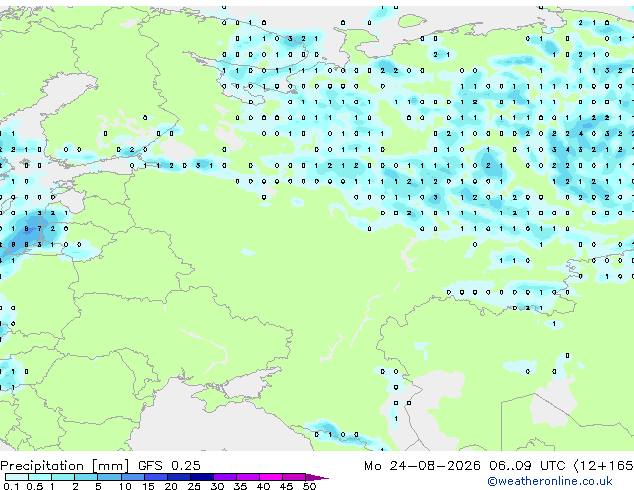Click the '35' legend scale value

(240, 486)
